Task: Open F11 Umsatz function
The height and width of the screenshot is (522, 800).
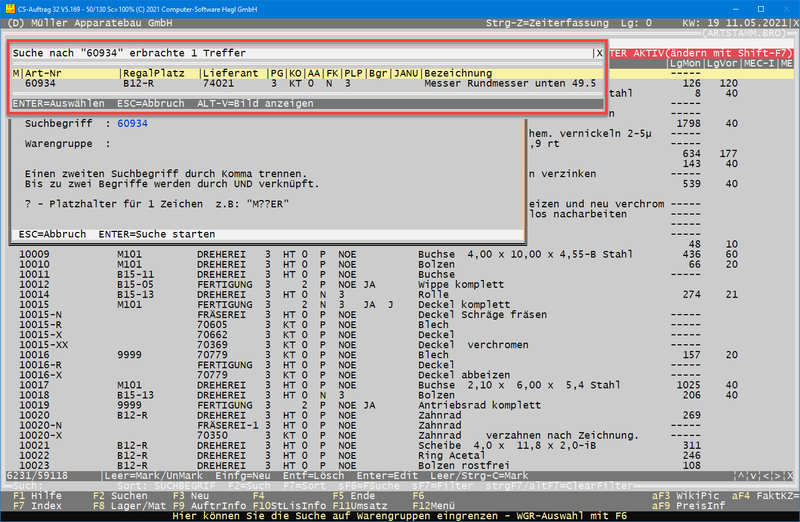Action: (x=362, y=505)
